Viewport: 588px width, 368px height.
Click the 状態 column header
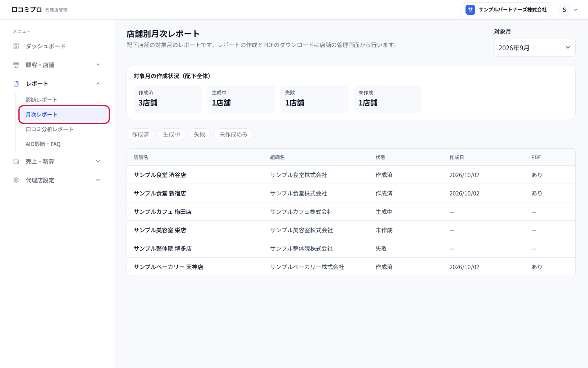coord(380,157)
